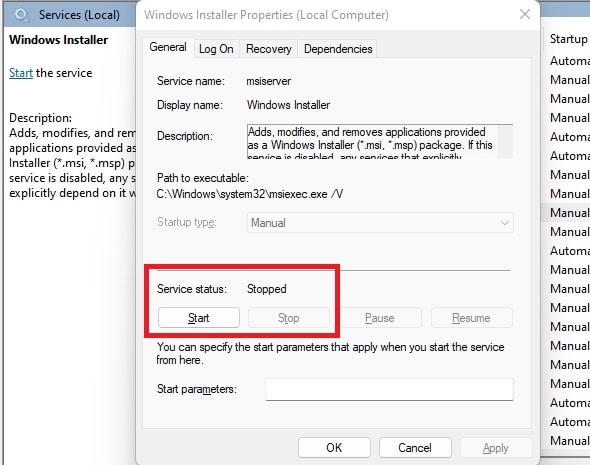Close the Windows Installer Properties dialog
590x465 pixels.
point(525,14)
